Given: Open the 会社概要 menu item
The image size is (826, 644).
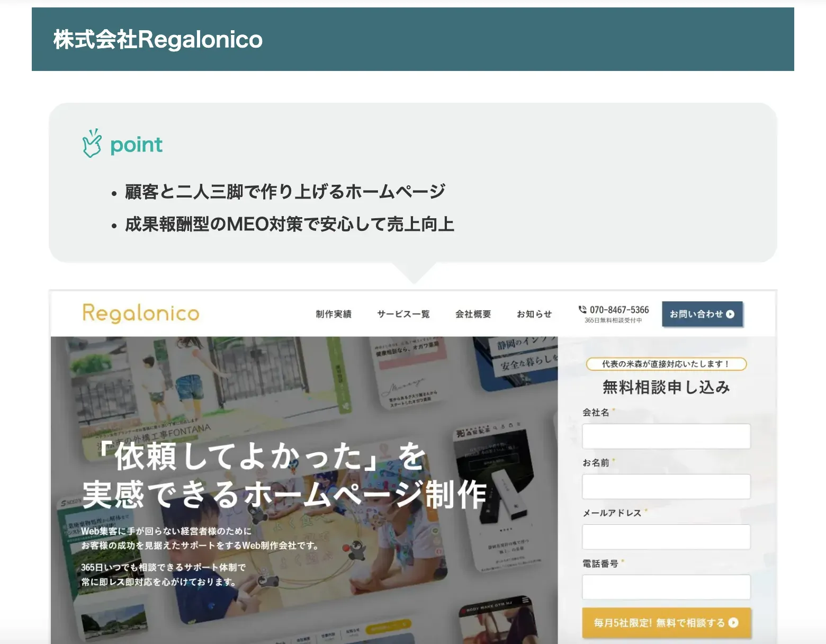Looking at the screenshot, I should pyautogui.click(x=473, y=314).
